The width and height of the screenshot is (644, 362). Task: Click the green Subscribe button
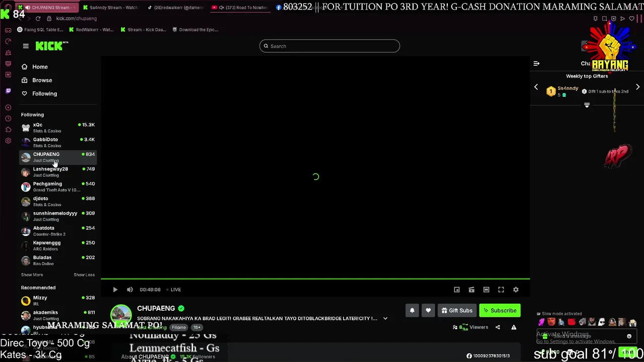tap(500, 311)
